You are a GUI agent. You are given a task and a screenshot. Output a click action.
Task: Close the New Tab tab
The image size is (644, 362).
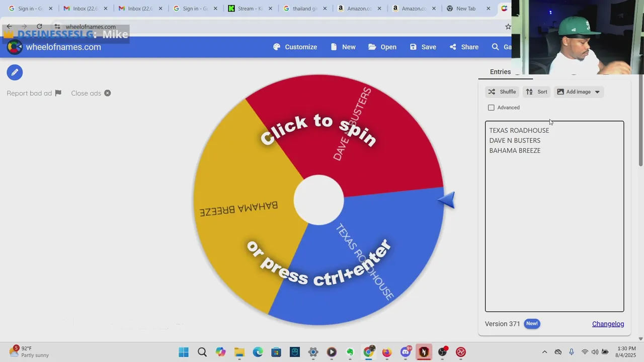click(489, 9)
